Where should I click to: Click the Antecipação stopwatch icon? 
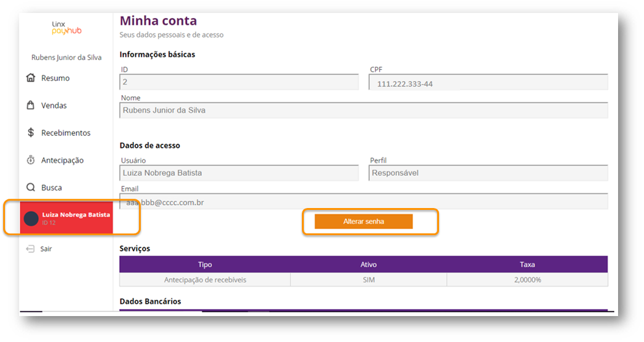pyautogui.click(x=31, y=160)
